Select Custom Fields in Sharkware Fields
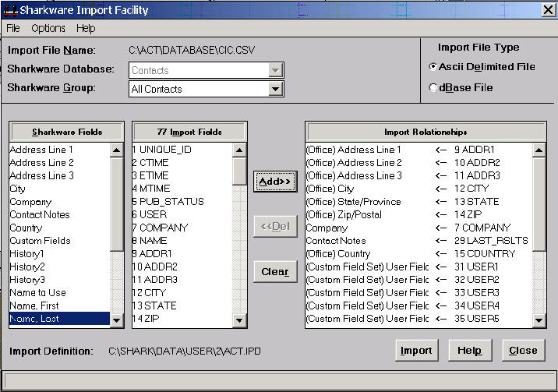Screen dimensions: 558x392 pyautogui.click(x=59, y=241)
